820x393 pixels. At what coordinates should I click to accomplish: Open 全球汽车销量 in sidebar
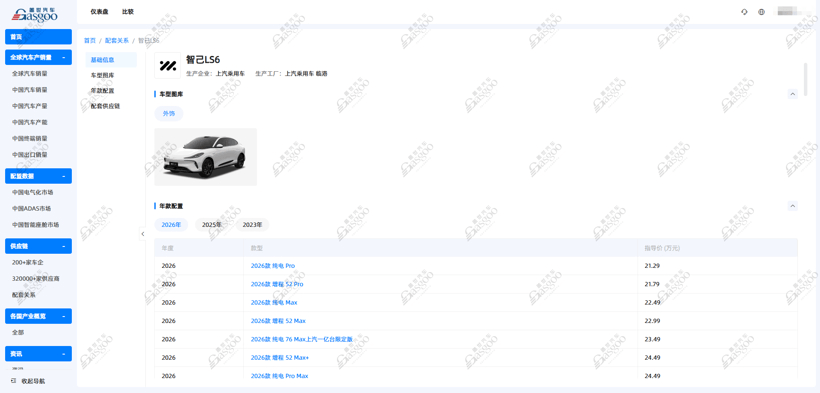(x=30, y=73)
